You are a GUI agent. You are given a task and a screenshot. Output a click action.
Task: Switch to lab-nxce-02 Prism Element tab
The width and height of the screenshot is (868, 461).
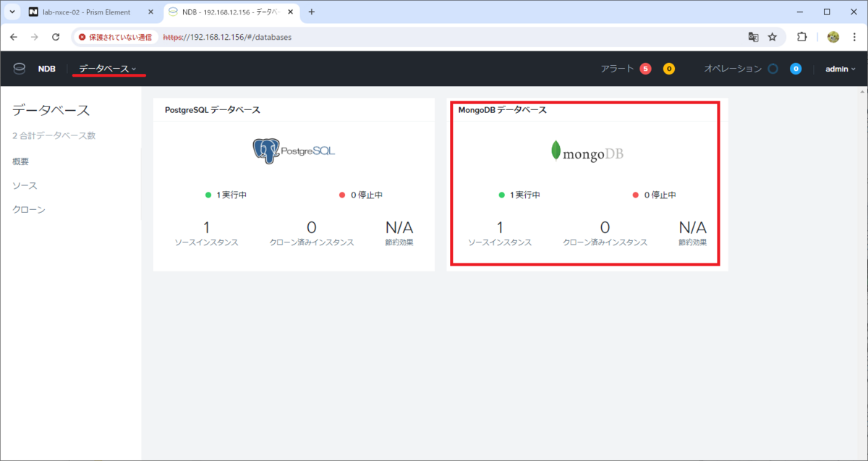click(91, 12)
